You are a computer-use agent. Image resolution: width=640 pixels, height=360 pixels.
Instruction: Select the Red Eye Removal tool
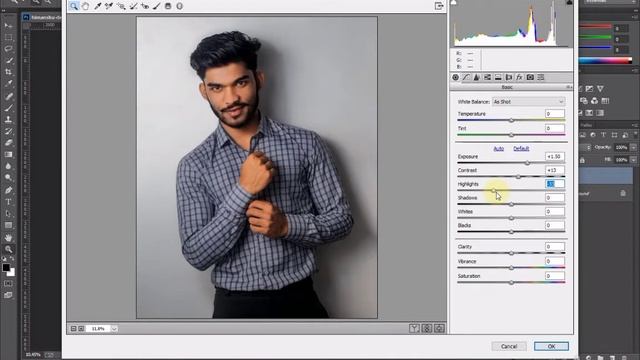(145, 6)
